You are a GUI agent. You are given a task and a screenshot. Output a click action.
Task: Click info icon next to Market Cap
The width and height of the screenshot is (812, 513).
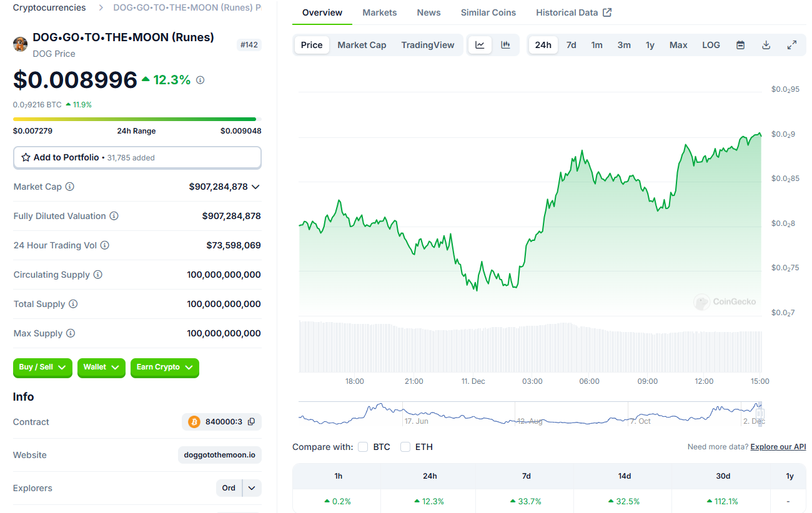pyautogui.click(x=70, y=187)
